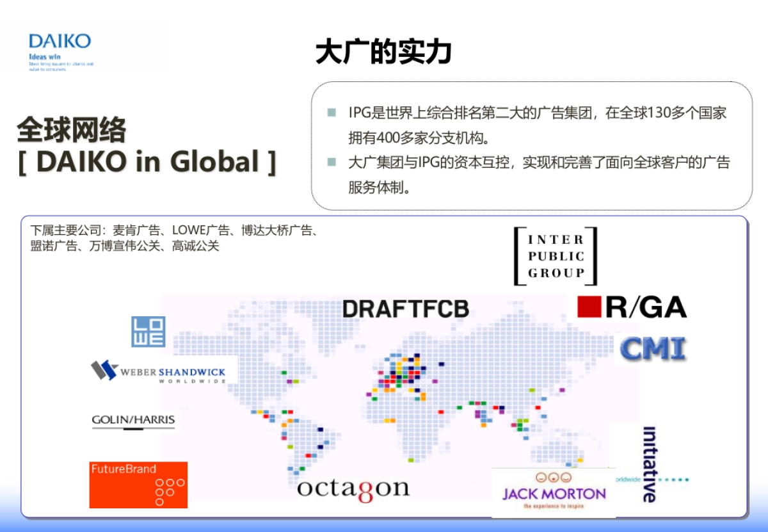Click the octagon logo
Viewport: 768px width, 532px height.
pos(353,488)
